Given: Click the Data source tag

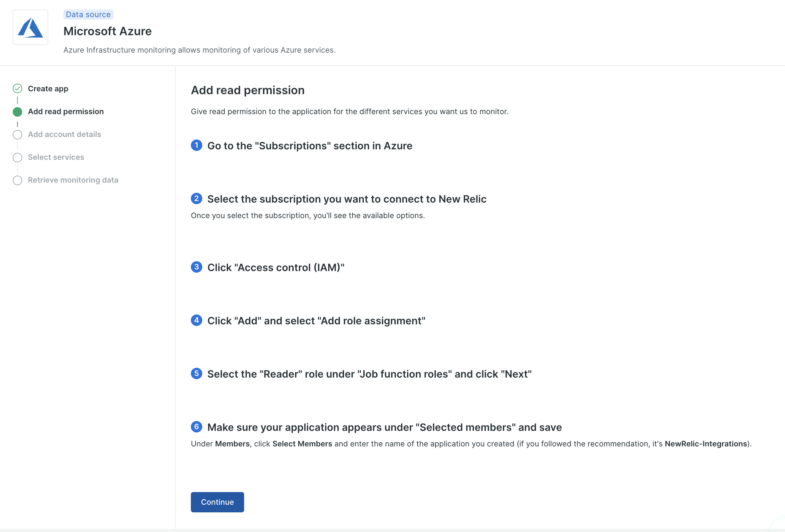Looking at the screenshot, I should click(x=88, y=15).
